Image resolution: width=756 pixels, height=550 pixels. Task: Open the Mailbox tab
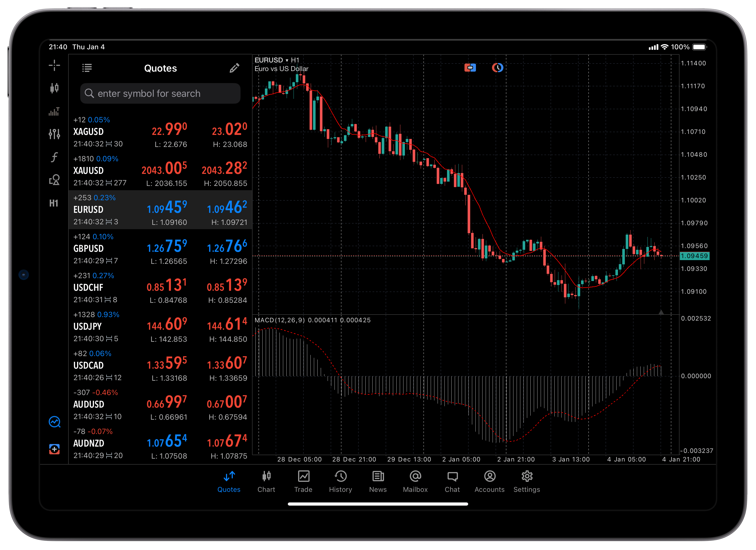pos(415,482)
